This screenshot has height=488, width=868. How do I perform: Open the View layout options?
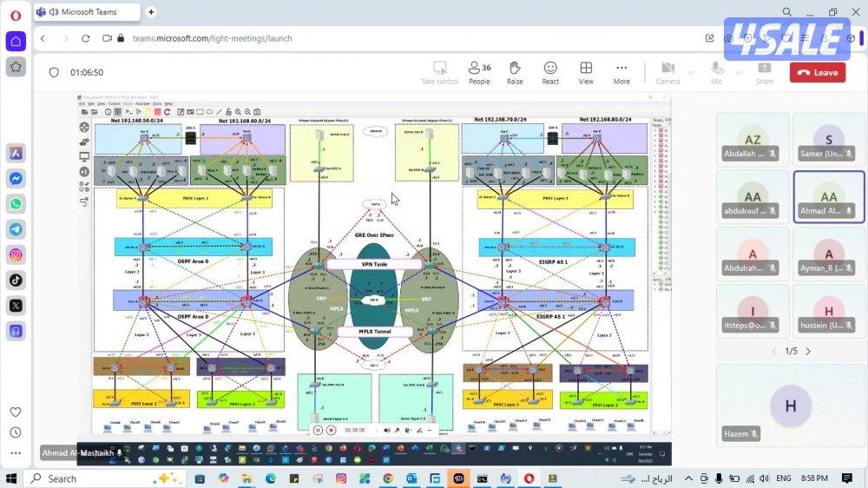[x=586, y=72]
